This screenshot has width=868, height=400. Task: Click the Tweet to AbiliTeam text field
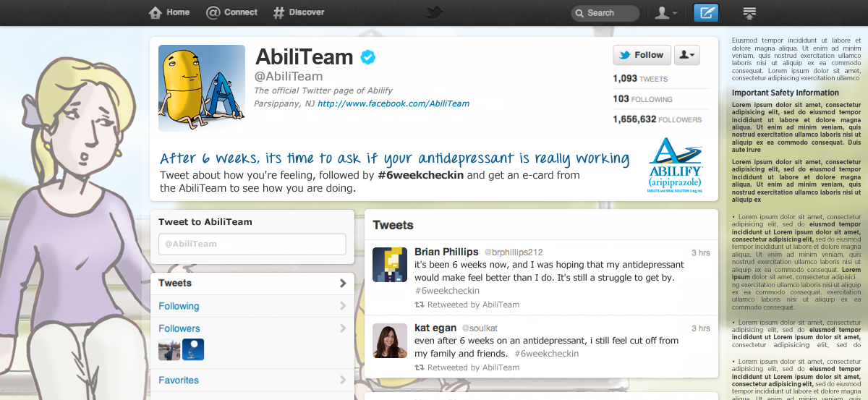[252, 244]
